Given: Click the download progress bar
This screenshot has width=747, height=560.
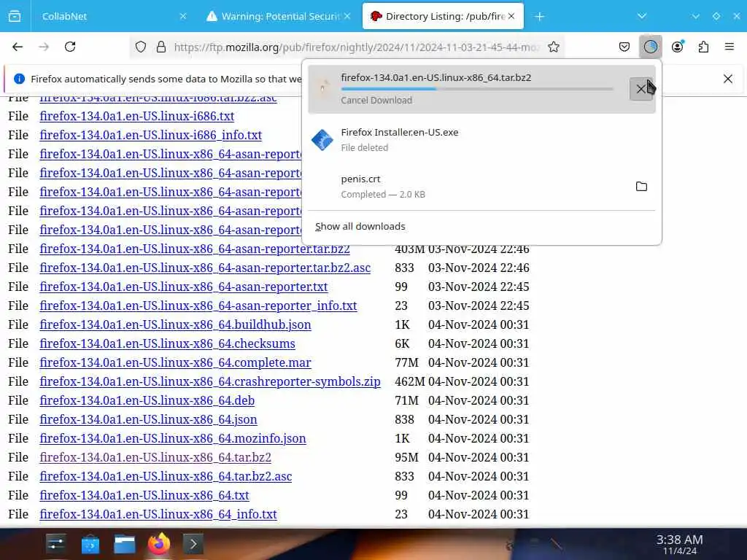Looking at the screenshot, I should (x=477, y=88).
